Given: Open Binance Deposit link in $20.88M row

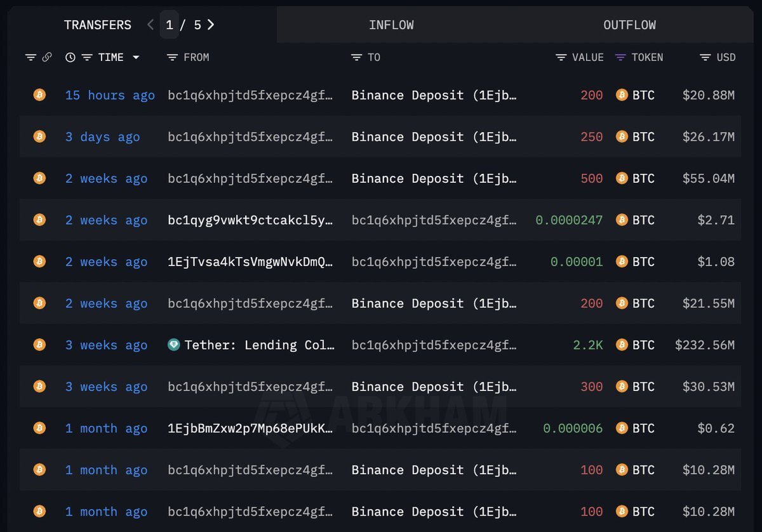Looking at the screenshot, I should coord(434,95).
